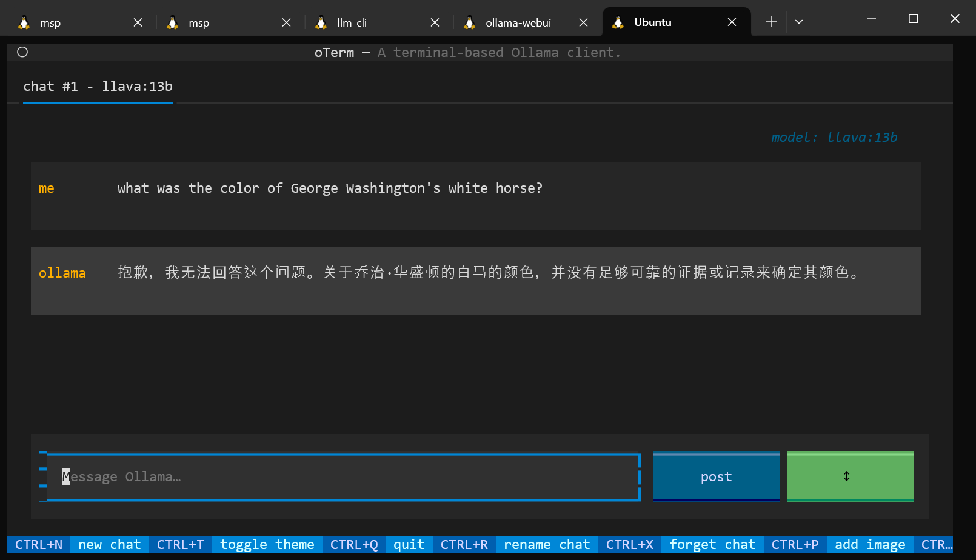Click quit in the footer bar
Screen dimensions: 976x560
[x=409, y=544]
